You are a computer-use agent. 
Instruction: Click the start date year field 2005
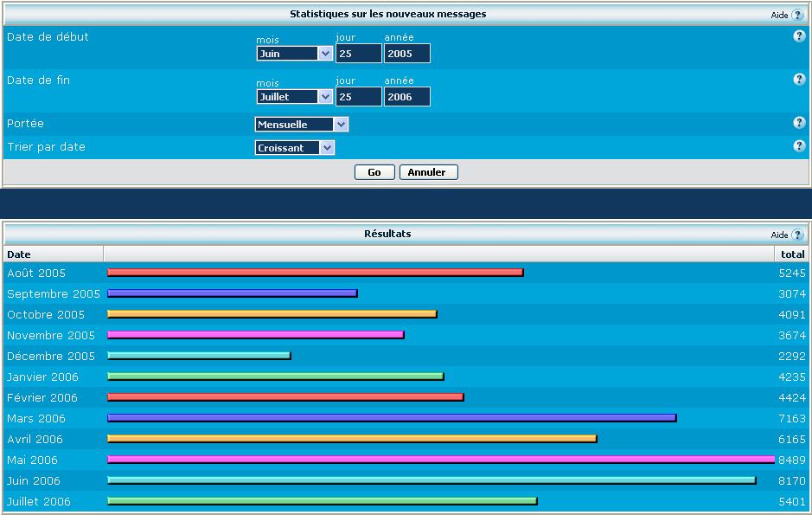point(406,54)
